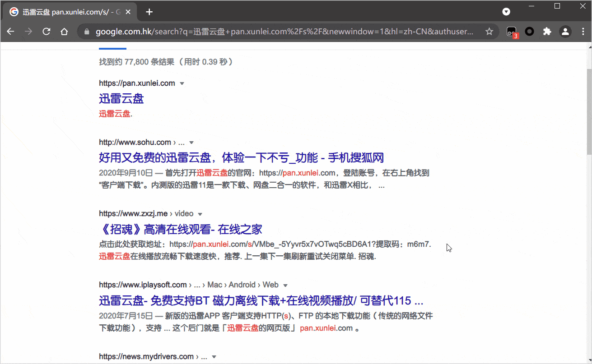
Task: Select the 迅雷云盘 Google search tab
Action: [68, 12]
